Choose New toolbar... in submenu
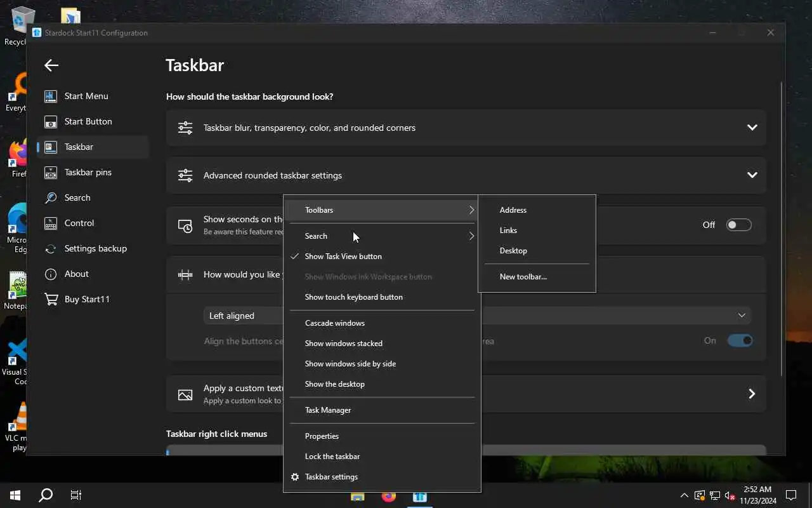 pos(537,277)
